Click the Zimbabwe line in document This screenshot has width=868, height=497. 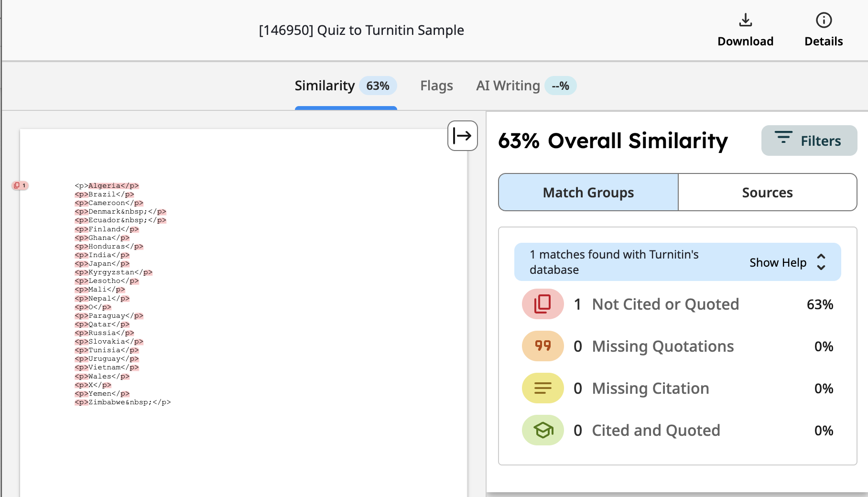(122, 402)
